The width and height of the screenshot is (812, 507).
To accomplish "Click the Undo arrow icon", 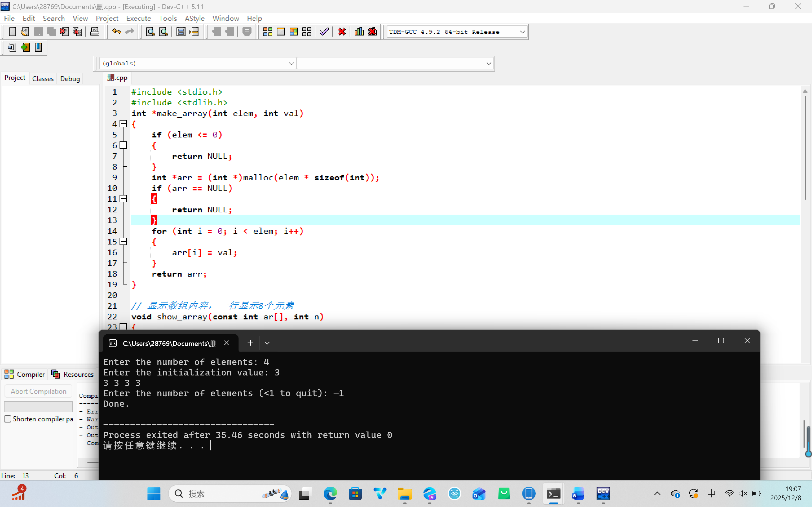I will pyautogui.click(x=116, y=32).
